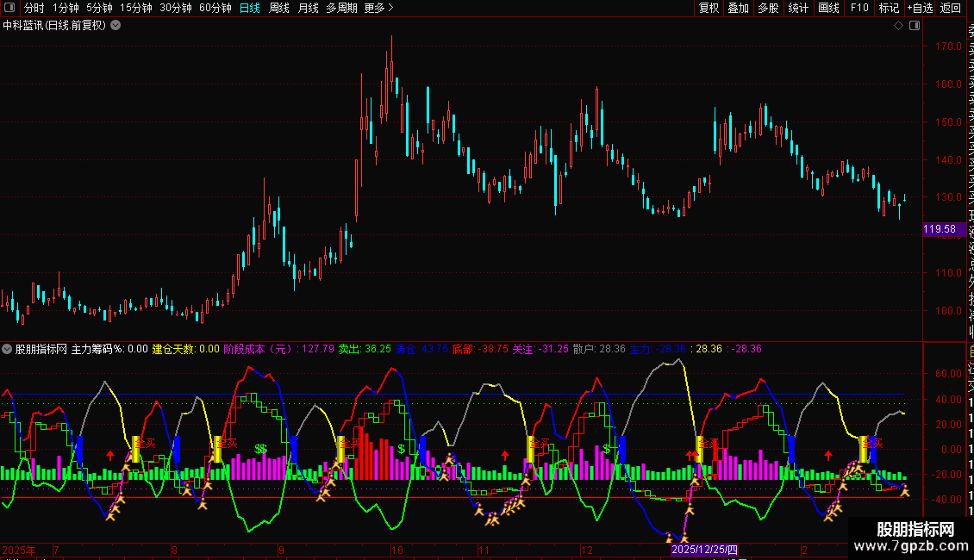Image resolution: width=974 pixels, height=560 pixels.
Task: Open the 多周期 multi-period view
Action: 341,8
